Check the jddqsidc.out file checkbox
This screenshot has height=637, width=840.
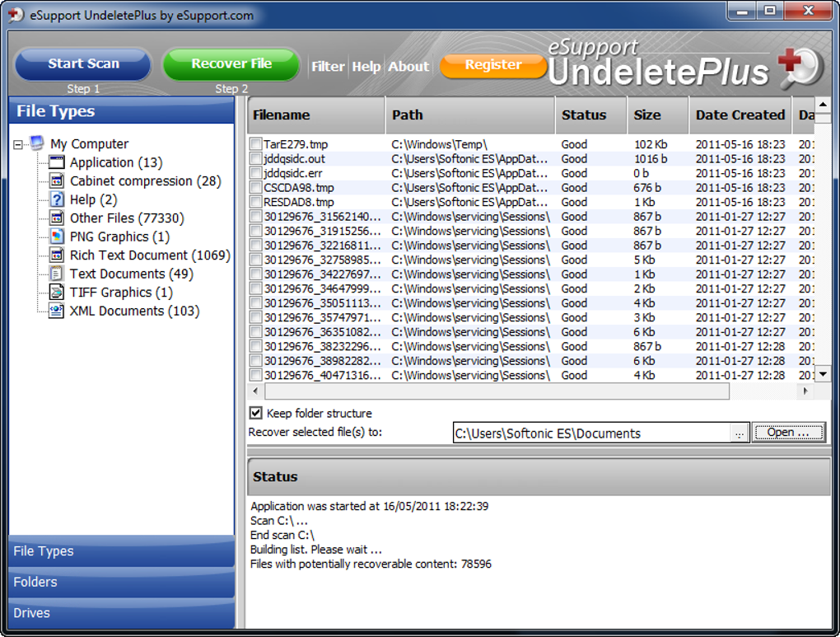256,159
